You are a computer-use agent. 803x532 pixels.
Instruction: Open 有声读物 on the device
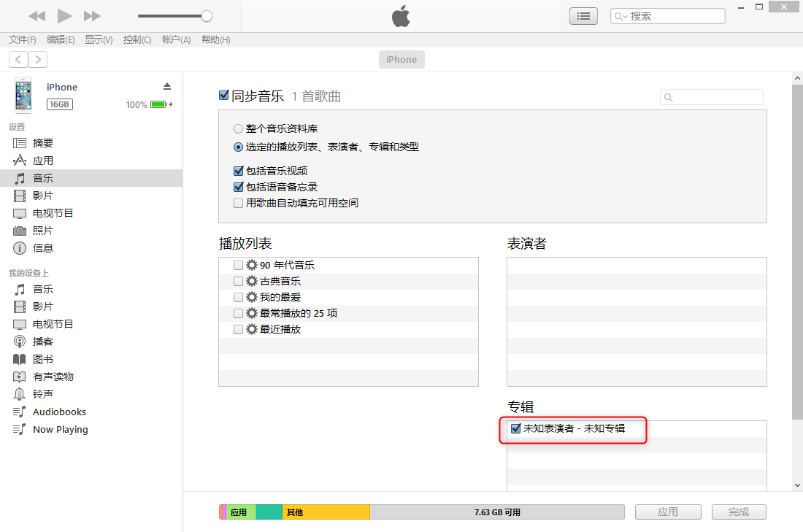[x=91, y=377]
